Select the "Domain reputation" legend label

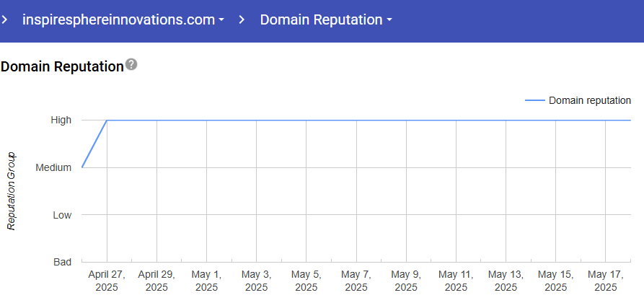589,100
